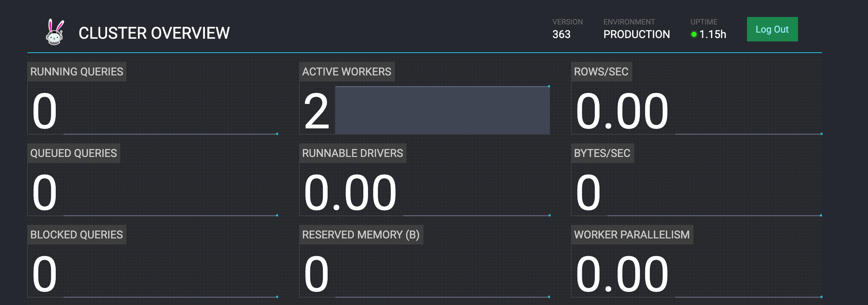The image size is (868, 305).
Task: Click the Cluster Overview title
Action: tap(154, 33)
